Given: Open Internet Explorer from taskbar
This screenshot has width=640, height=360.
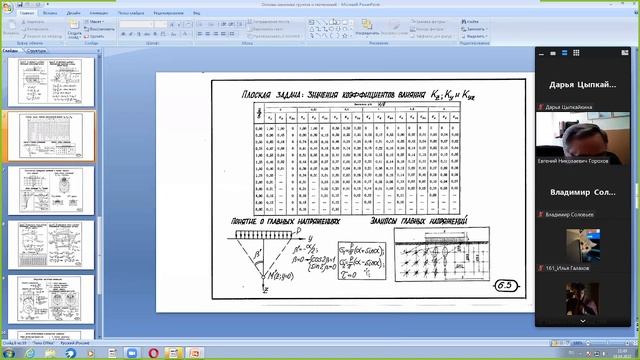Looking at the screenshot, I should (x=30, y=353).
